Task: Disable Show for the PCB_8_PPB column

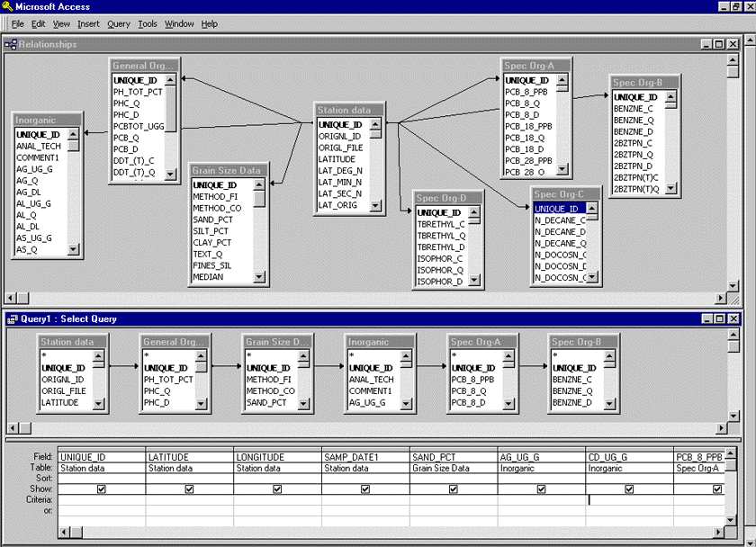Action: coord(716,489)
